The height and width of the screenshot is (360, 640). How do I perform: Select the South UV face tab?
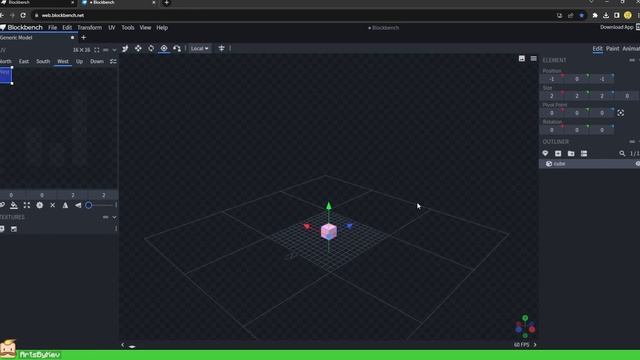coord(43,61)
